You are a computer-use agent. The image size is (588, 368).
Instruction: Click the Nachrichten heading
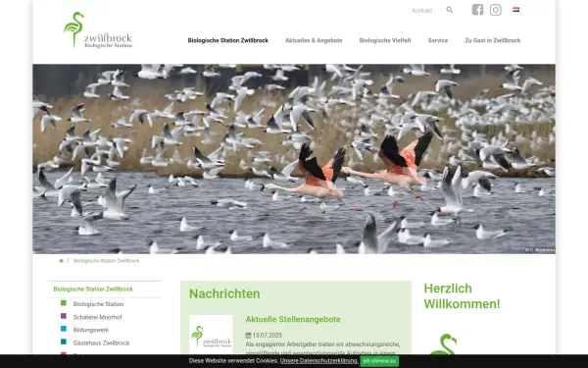tap(224, 293)
